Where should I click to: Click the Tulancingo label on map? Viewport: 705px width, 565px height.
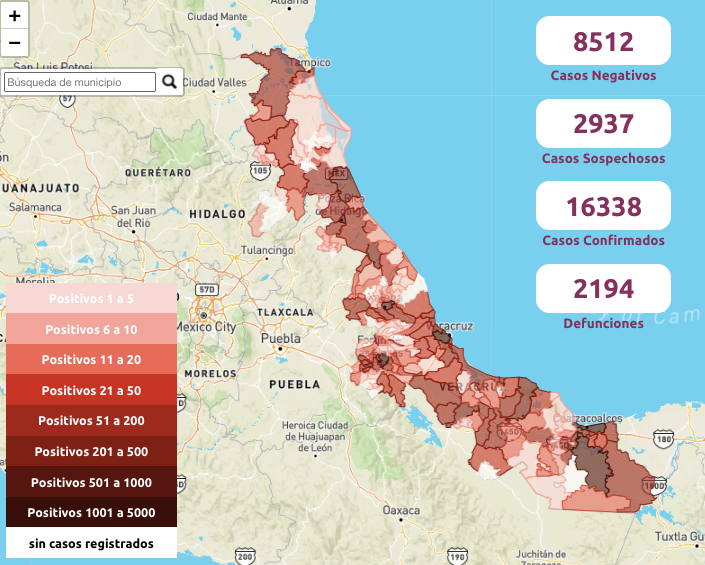tap(267, 250)
